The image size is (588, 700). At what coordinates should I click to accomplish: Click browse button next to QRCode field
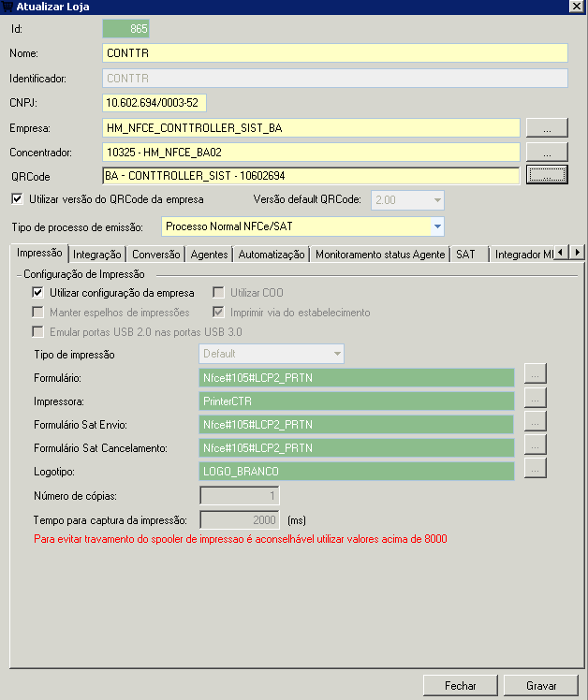(547, 175)
